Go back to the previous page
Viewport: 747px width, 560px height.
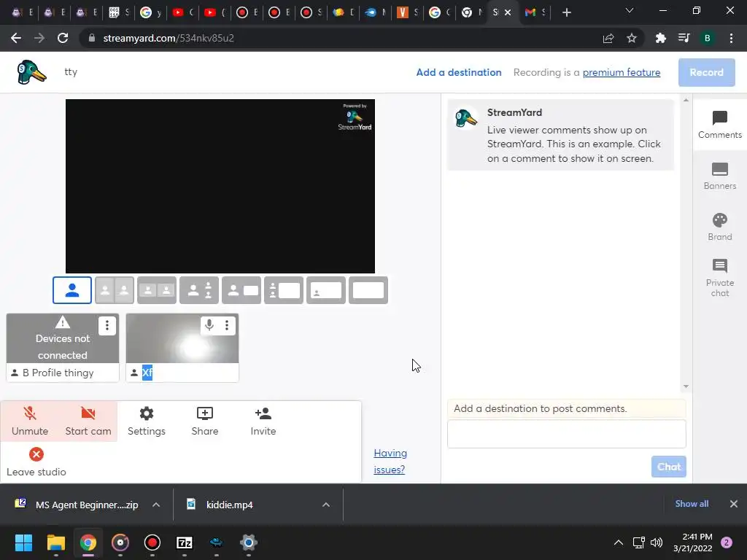tap(16, 38)
